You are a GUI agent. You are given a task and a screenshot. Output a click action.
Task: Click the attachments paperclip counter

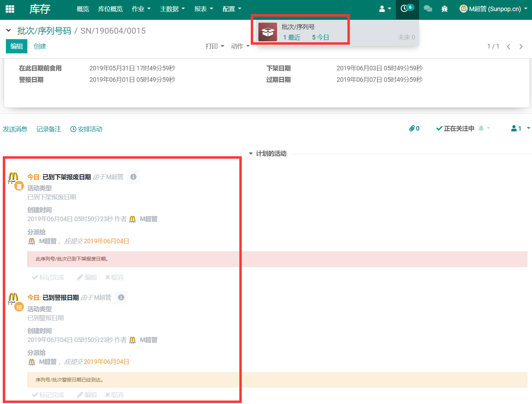pyautogui.click(x=414, y=129)
